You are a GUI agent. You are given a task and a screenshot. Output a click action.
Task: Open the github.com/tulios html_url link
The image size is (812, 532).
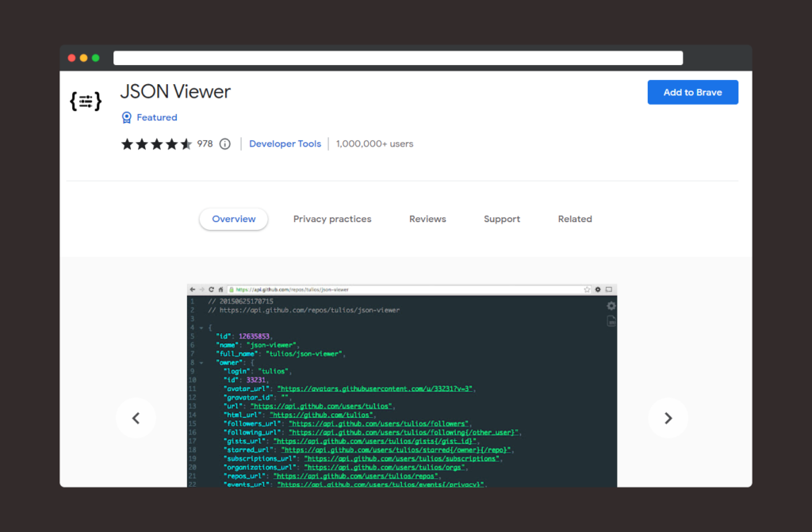(321, 415)
